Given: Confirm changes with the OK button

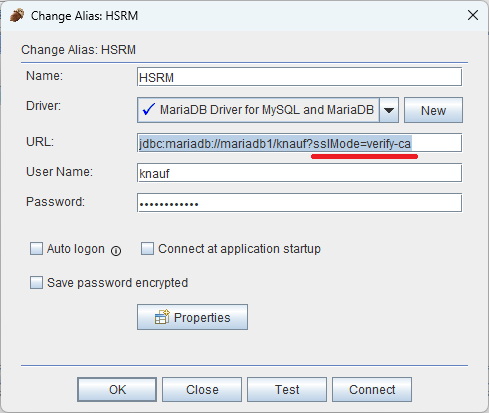Looking at the screenshot, I should [x=117, y=389].
